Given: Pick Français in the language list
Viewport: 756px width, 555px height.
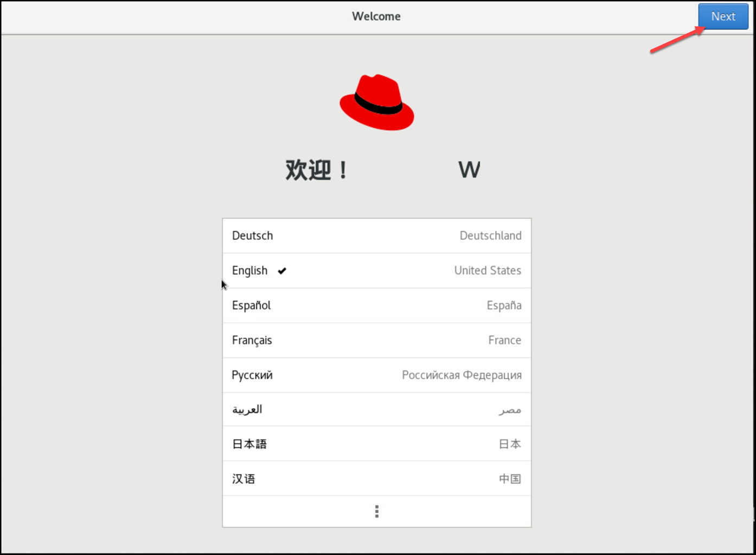Looking at the screenshot, I should click(252, 340).
